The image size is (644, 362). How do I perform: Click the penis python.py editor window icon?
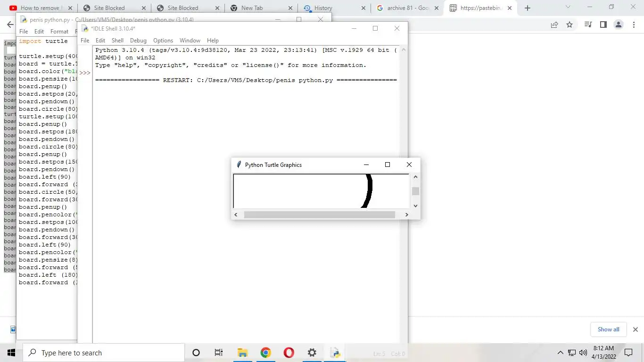pyautogui.click(x=24, y=19)
